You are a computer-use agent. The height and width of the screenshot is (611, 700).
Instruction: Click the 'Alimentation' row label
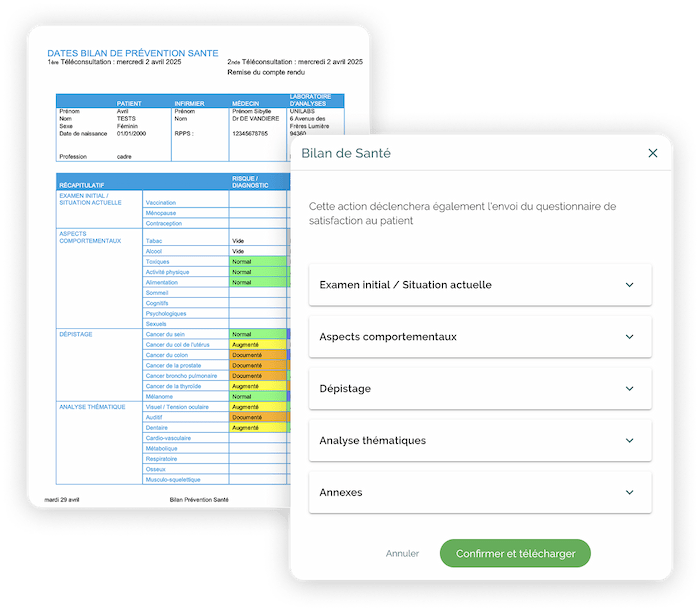pyautogui.click(x=162, y=283)
